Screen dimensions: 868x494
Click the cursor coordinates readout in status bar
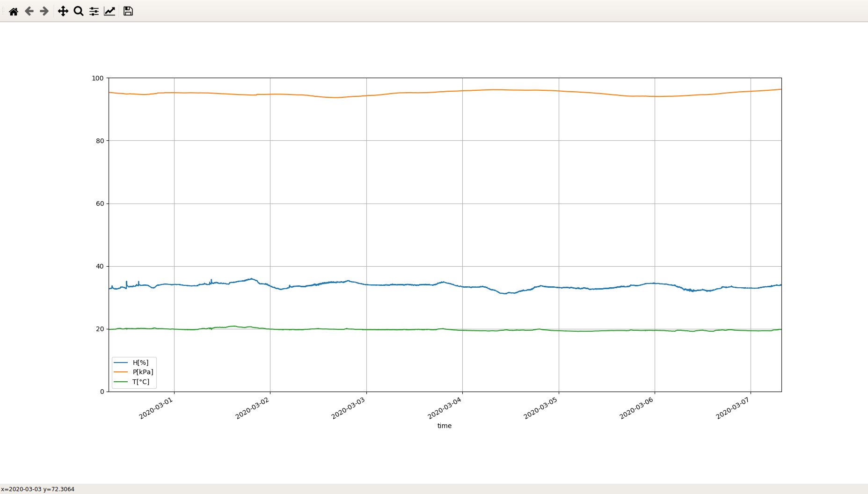click(38, 489)
